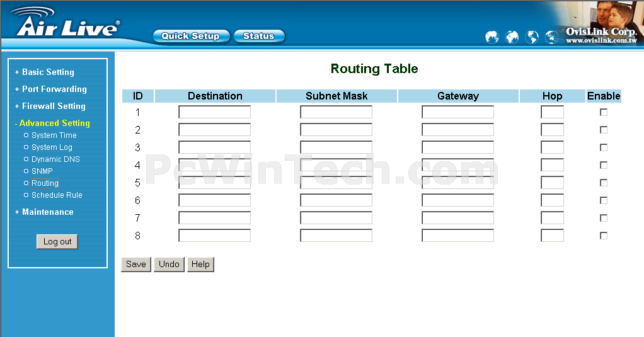This screenshot has height=337, width=644.
Task: Click Hop field for row 8
Action: coord(552,236)
